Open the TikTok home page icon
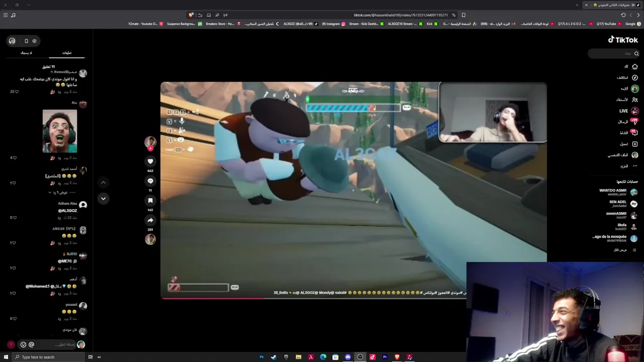The height and width of the screenshot is (362, 644). pos(635,66)
